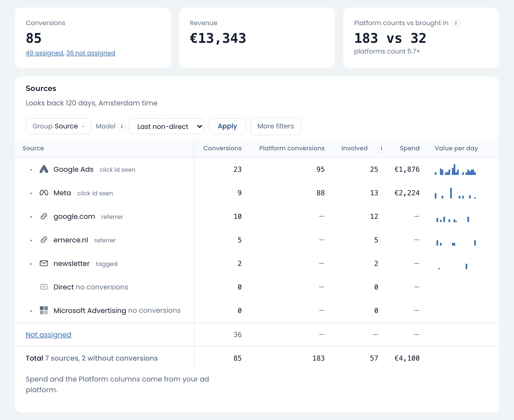Screen dimensions: 514x420
Task: Click the Apply button
Action: coord(227,126)
